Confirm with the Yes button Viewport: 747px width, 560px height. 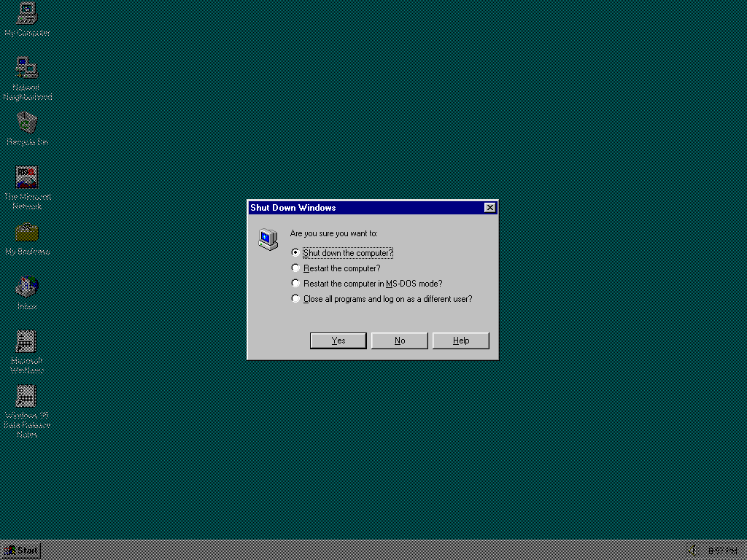coord(338,341)
